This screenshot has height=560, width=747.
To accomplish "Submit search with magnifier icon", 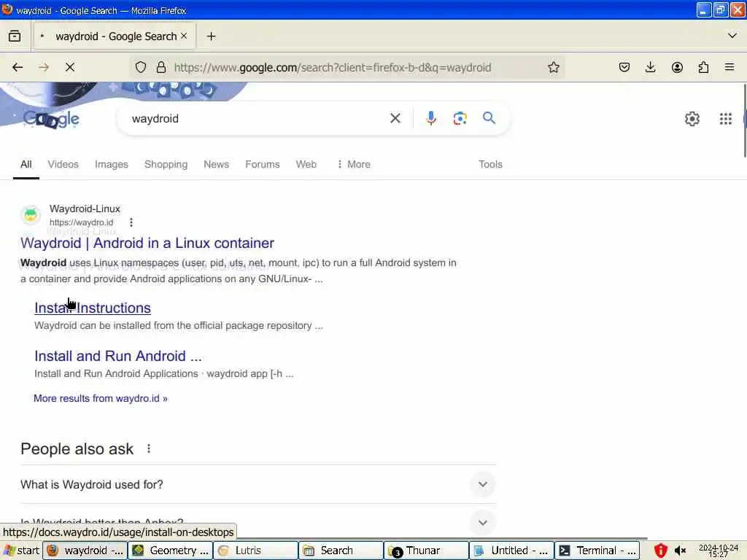I will point(489,117).
